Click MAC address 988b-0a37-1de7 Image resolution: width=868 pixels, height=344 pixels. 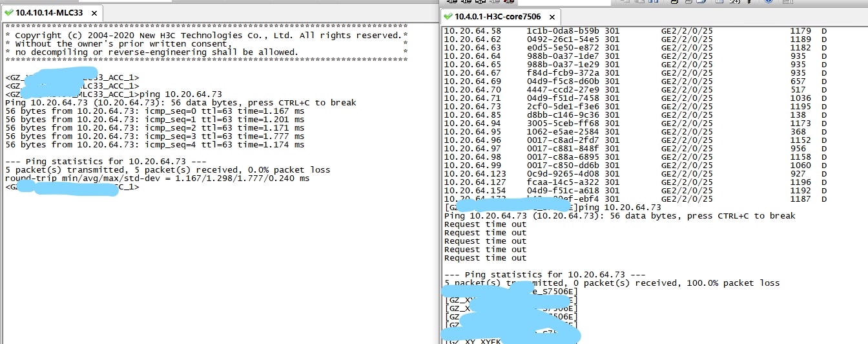pyautogui.click(x=563, y=56)
